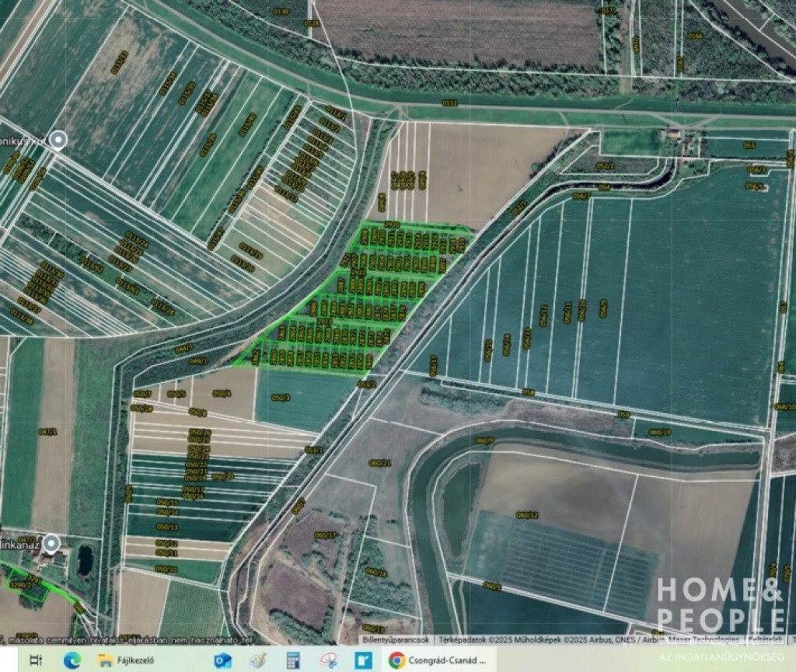Open the Snipping Tool taskbar icon

point(328,660)
